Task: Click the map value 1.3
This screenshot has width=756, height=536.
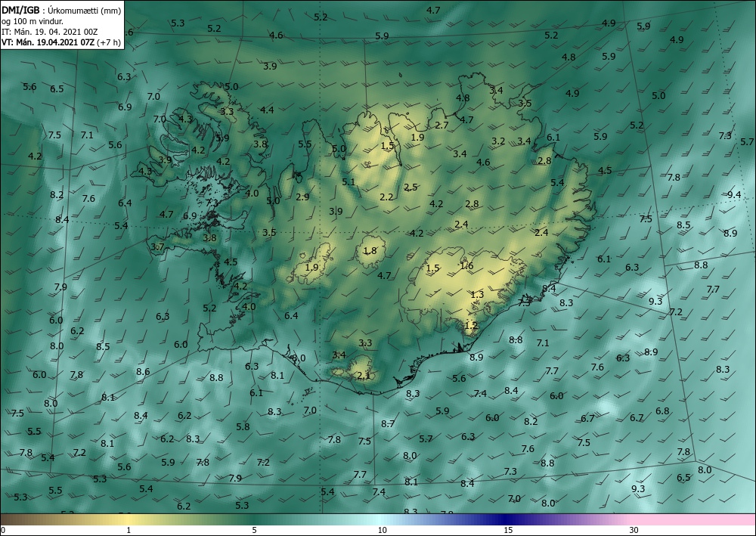Action: (477, 295)
